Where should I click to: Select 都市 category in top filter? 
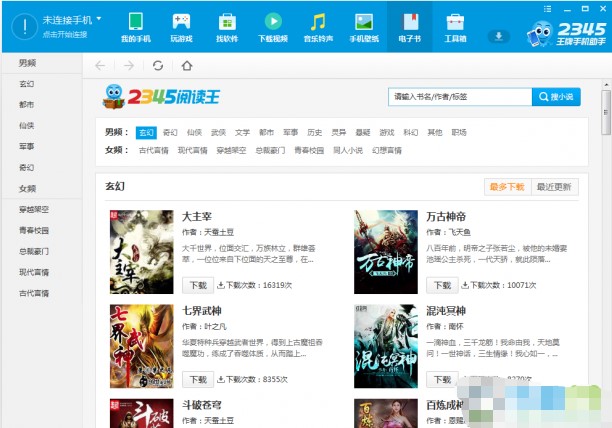pos(266,133)
